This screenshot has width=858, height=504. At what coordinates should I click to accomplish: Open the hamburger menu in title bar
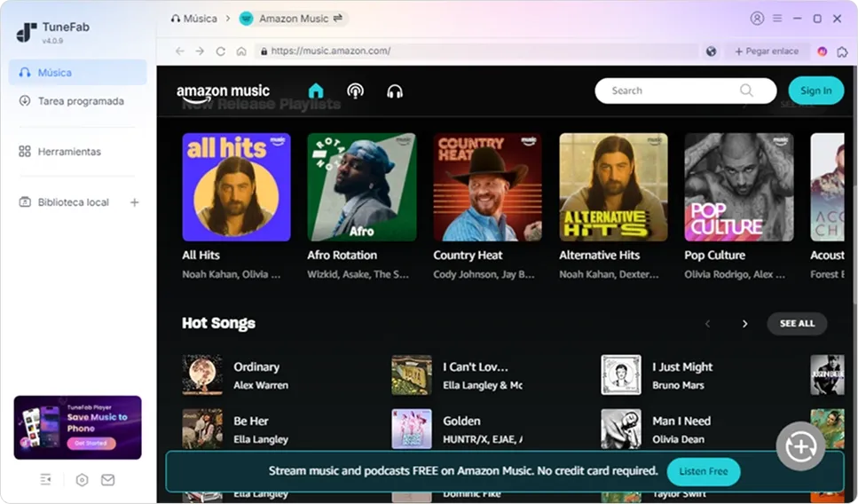[x=777, y=19]
